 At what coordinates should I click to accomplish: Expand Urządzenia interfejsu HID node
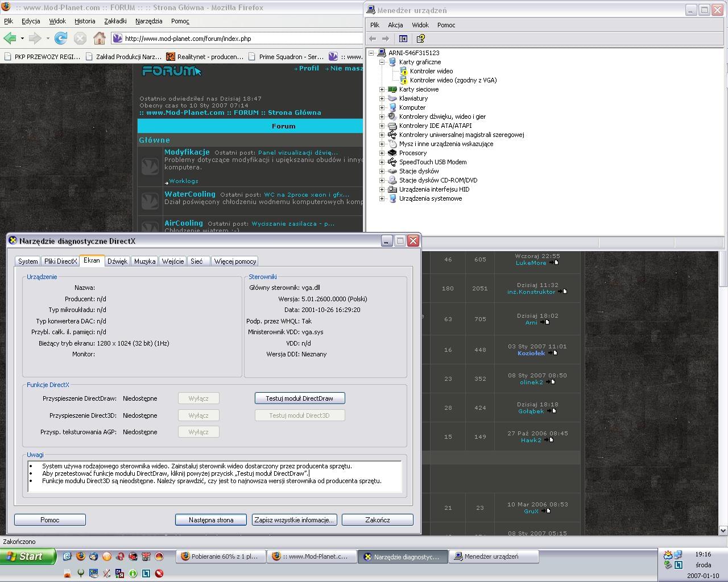coord(382,189)
